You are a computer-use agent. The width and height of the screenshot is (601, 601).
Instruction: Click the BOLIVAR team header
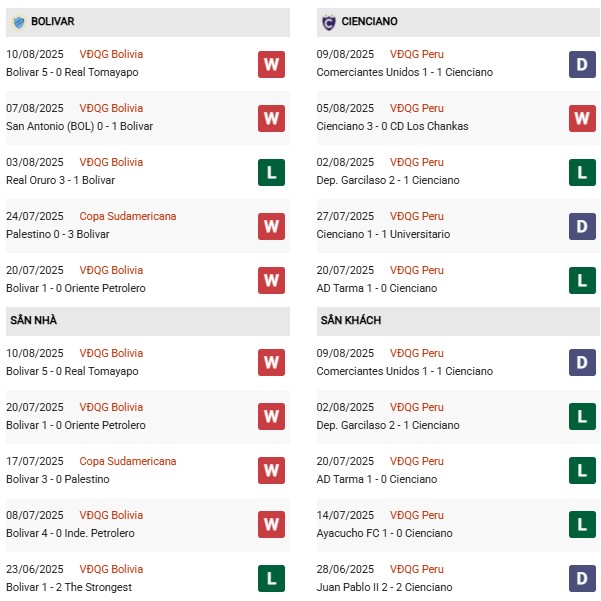53,21
